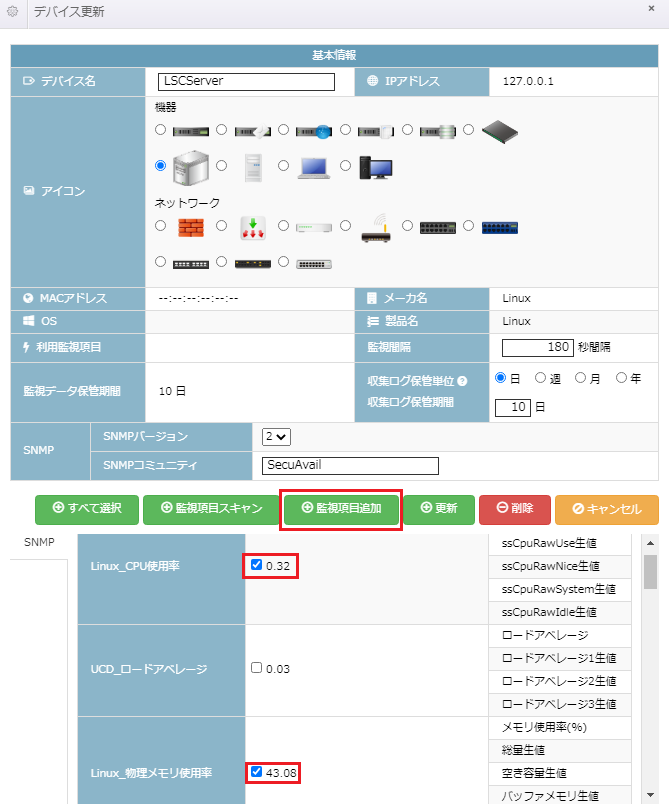Click the IP address value 127.0.0.1
The image size is (669, 805).
pos(528,81)
